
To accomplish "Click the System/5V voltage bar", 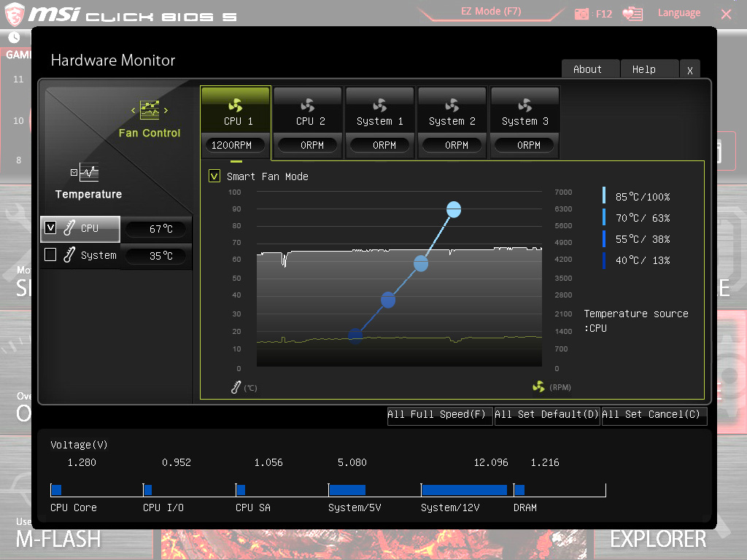I will (x=347, y=489).
